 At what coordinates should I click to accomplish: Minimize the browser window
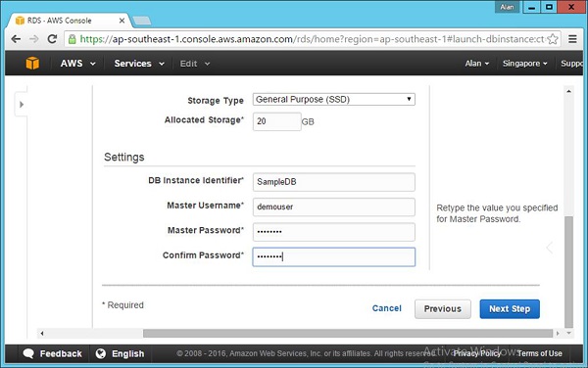click(x=531, y=7)
